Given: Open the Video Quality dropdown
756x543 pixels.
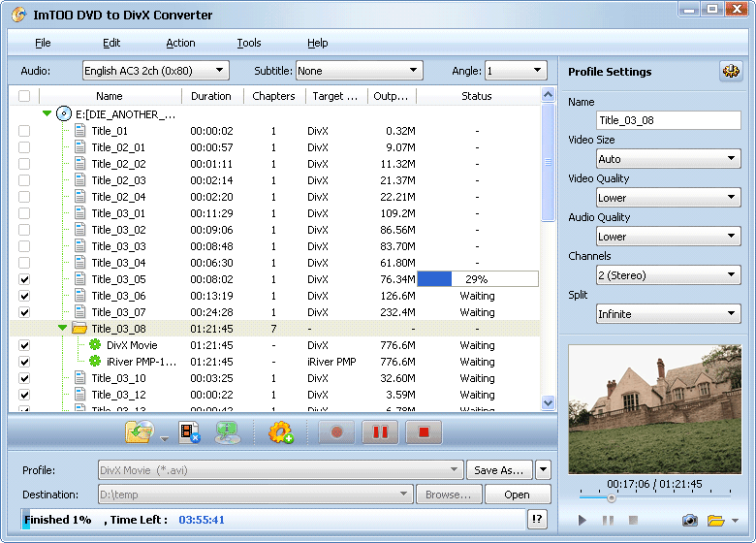Looking at the screenshot, I should [x=668, y=197].
